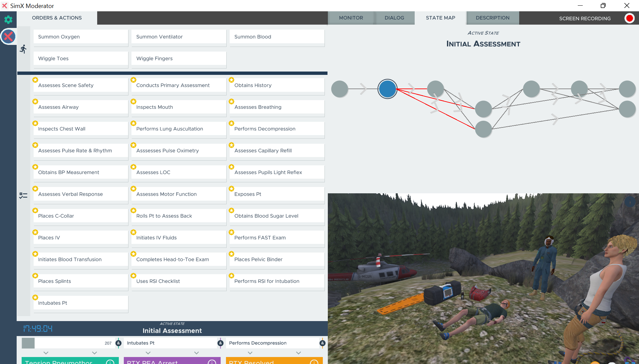The width and height of the screenshot is (639, 364).
Task: Click info icon on PTX PEA Arrest
Action: pyautogui.click(x=212, y=362)
